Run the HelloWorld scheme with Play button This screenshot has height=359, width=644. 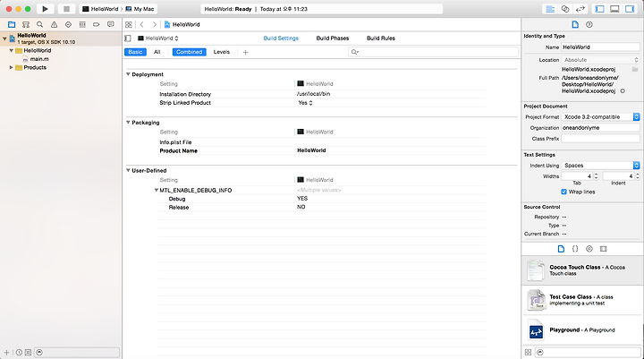click(46, 9)
